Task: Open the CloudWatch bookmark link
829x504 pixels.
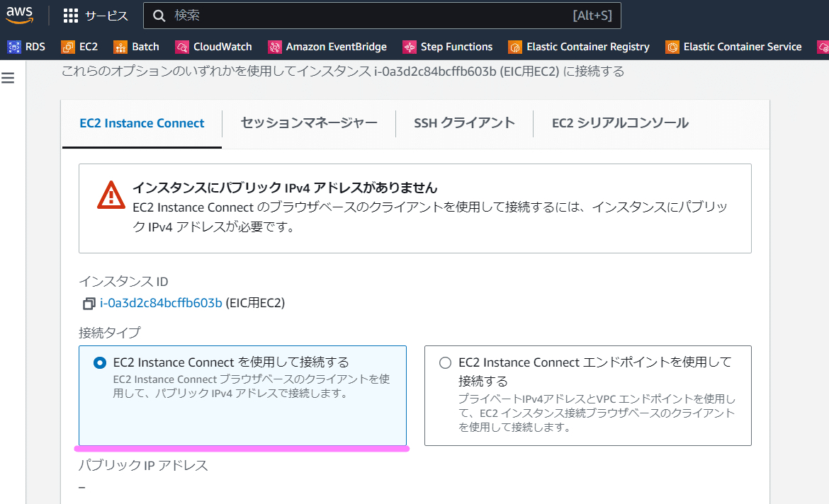Action: pyautogui.click(x=222, y=47)
